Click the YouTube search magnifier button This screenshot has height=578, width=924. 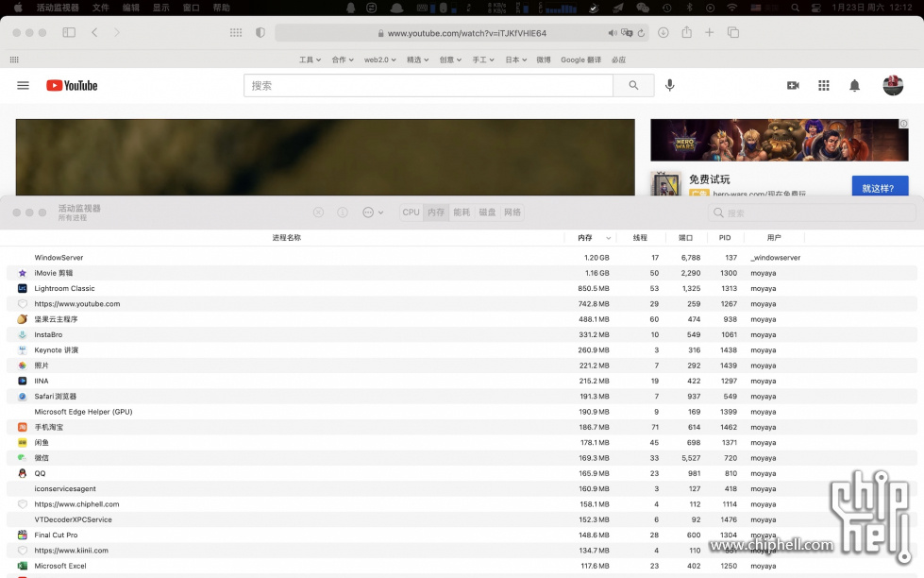click(633, 86)
